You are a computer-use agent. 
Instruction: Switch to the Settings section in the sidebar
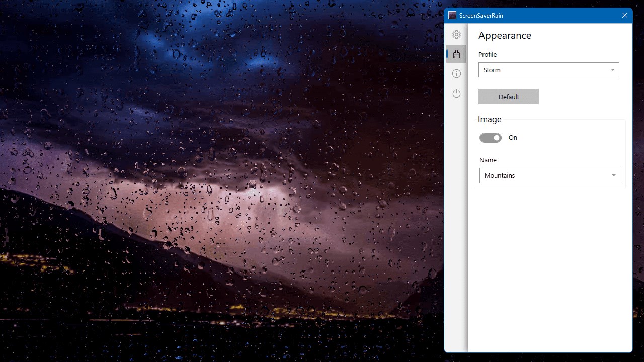456,34
